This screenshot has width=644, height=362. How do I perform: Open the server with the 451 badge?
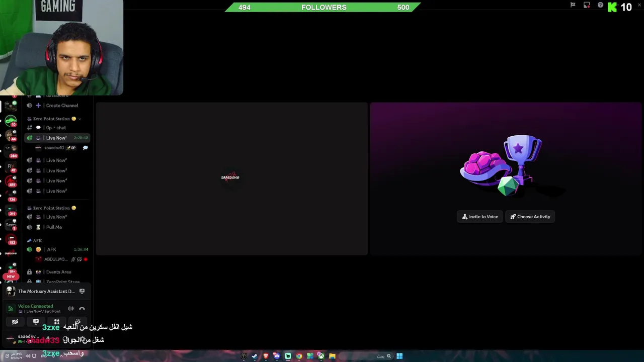(x=11, y=181)
